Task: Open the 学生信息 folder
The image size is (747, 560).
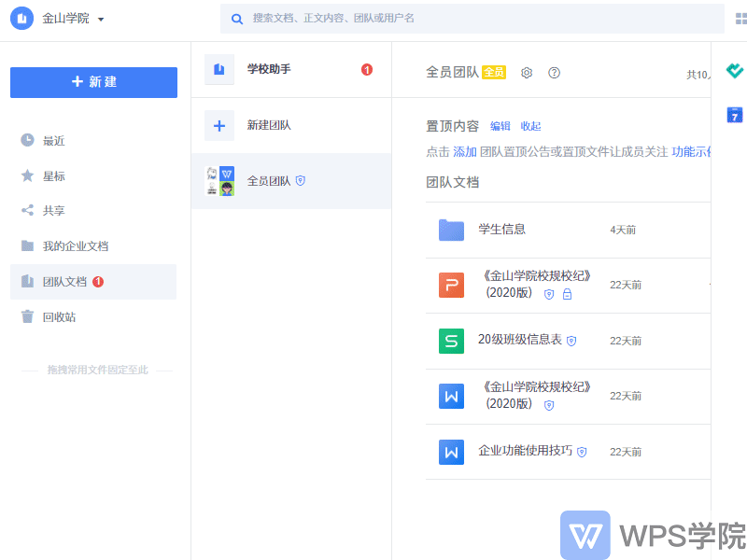Action: coord(501,230)
